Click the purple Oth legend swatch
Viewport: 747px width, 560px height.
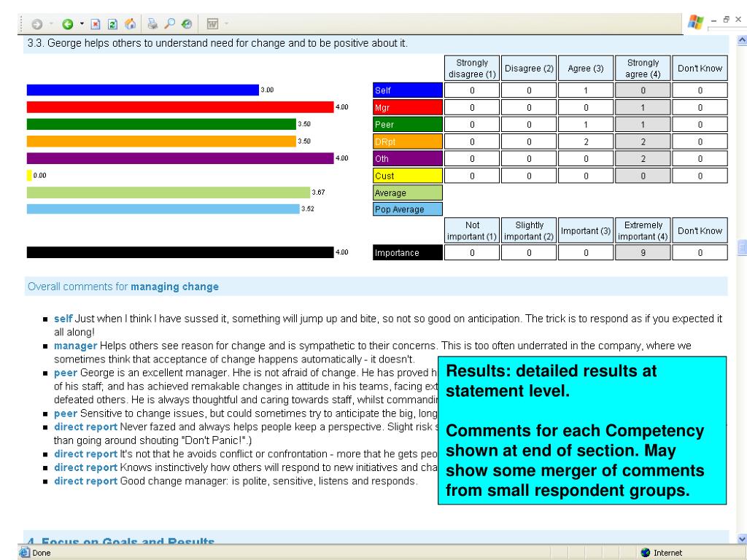click(x=407, y=158)
